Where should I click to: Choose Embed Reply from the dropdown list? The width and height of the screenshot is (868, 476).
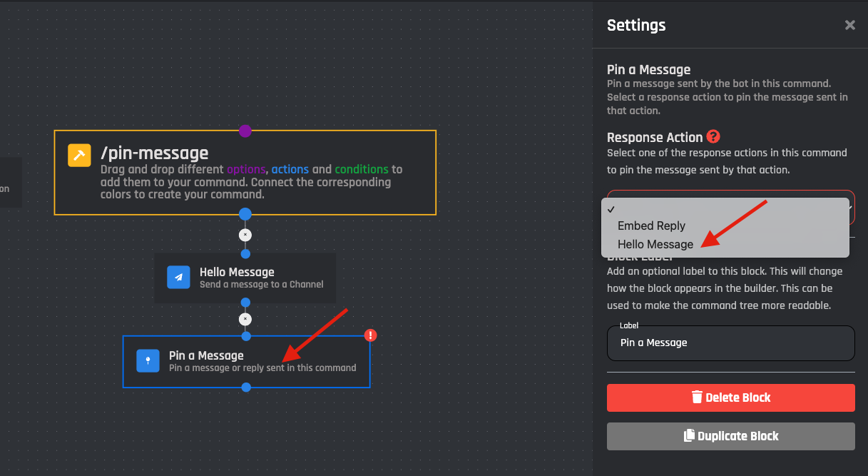tap(651, 226)
